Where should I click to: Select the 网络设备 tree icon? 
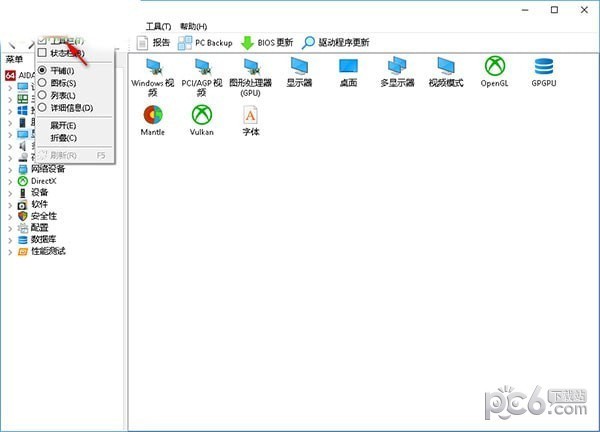[23, 169]
